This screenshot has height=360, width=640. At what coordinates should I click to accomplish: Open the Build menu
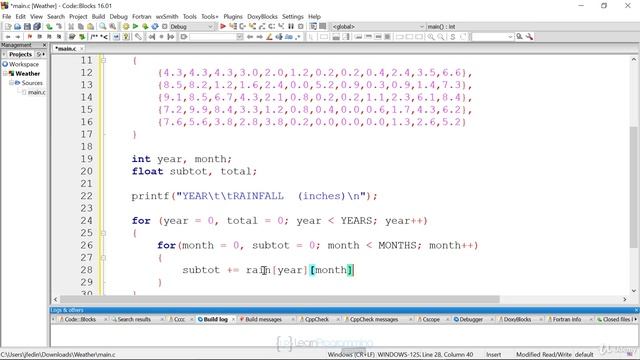click(x=98, y=16)
